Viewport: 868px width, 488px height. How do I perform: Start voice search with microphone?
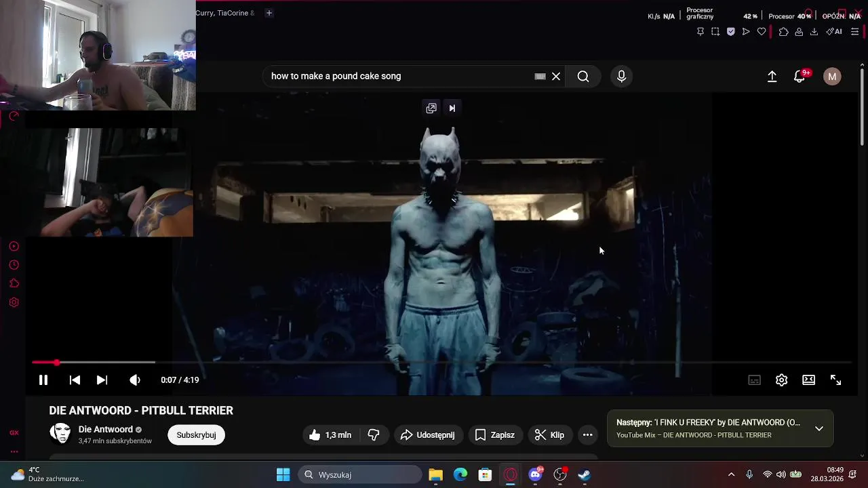point(621,76)
